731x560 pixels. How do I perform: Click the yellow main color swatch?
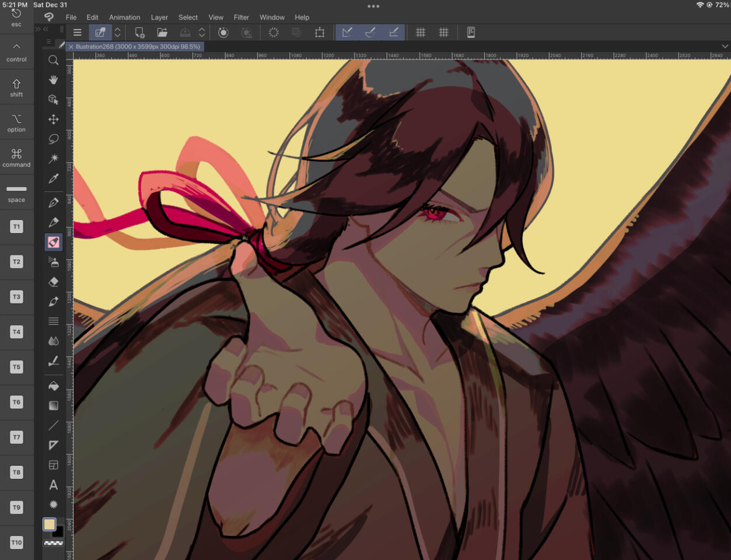tap(49, 524)
